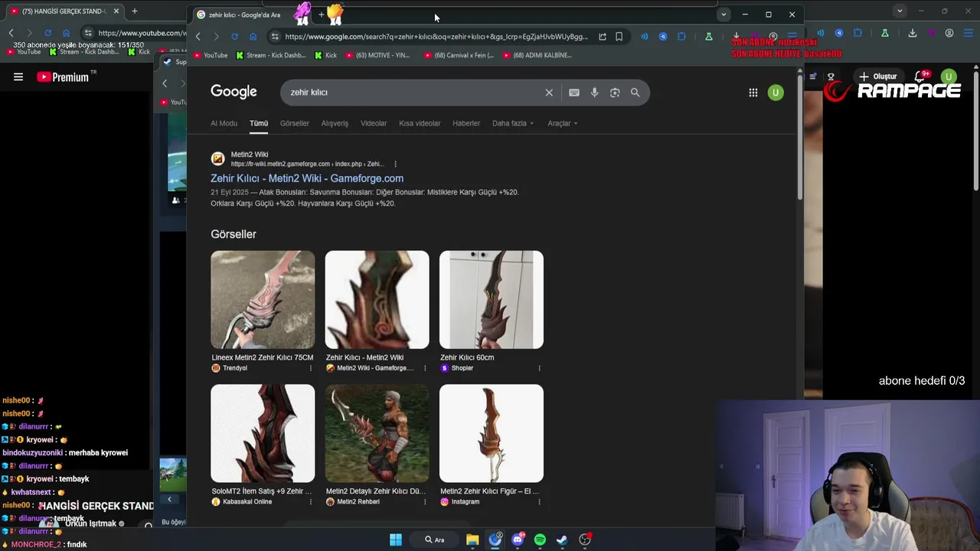Image resolution: width=980 pixels, height=551 pixels.
Task: Open options for Shopier image result
Action: point(539,368)
